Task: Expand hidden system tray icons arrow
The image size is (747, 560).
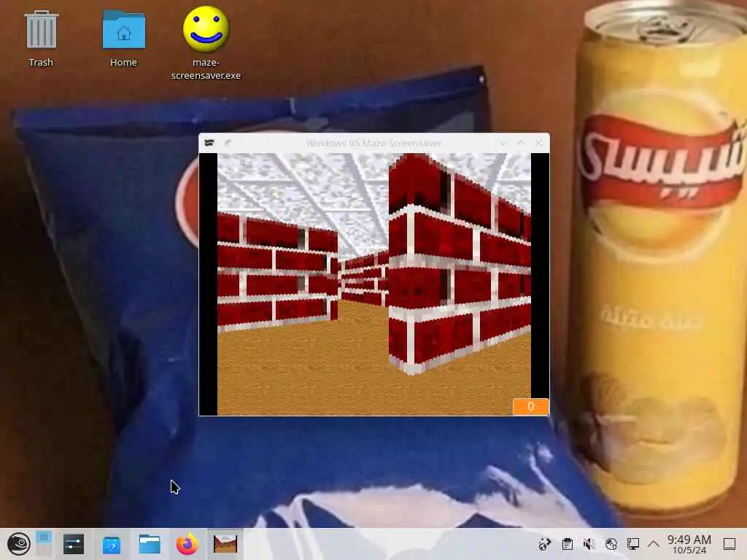Action: click(654, 544)
